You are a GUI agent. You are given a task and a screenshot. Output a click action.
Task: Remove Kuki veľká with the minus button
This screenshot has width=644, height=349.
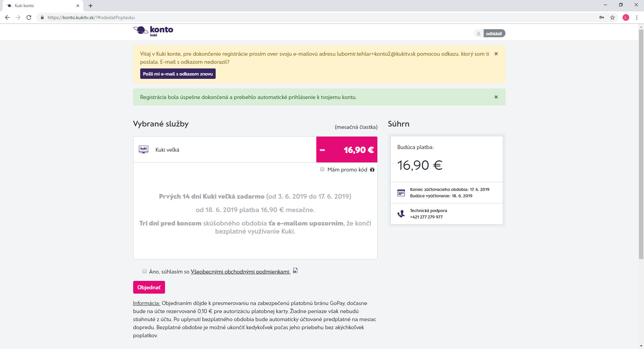click(x=322, y=150)
